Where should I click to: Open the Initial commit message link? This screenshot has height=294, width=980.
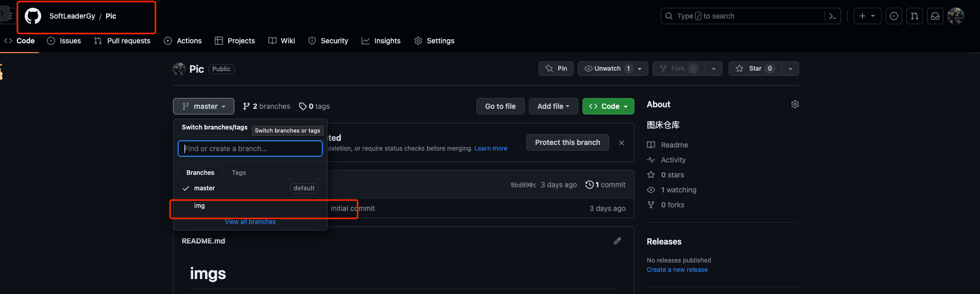point(353,208)
